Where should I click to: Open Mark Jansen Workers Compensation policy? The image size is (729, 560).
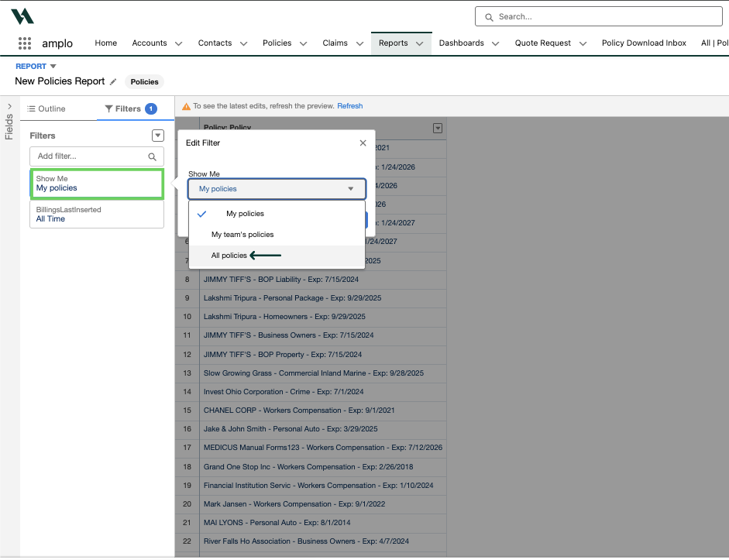click(294, 504)
